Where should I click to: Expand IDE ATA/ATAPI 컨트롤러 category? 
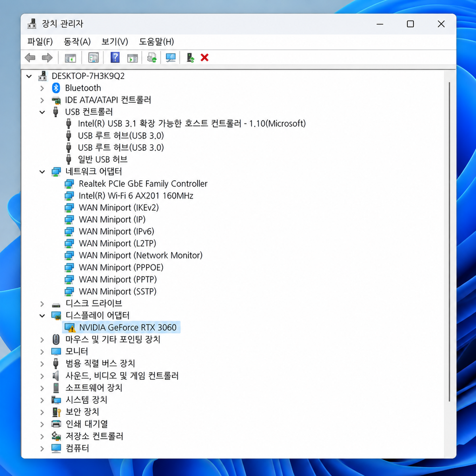point(42,100)
